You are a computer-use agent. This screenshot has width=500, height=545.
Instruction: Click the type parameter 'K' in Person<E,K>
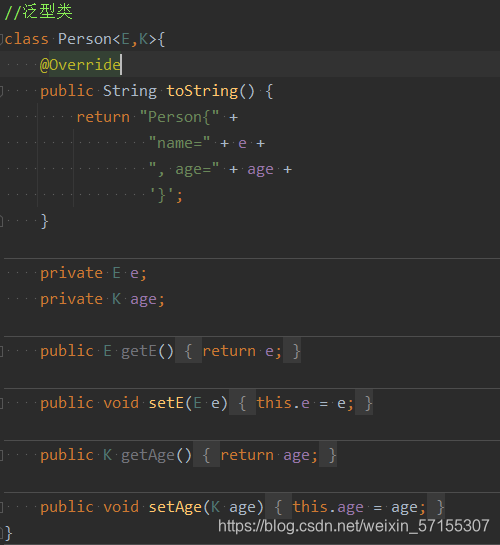[144, 39]
